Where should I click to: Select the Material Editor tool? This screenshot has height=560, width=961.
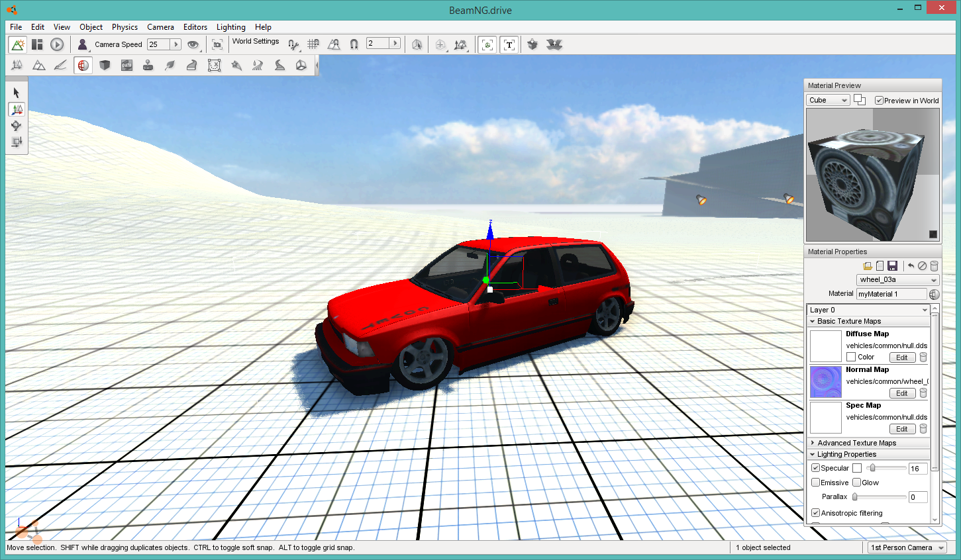[x=83, y=65]
